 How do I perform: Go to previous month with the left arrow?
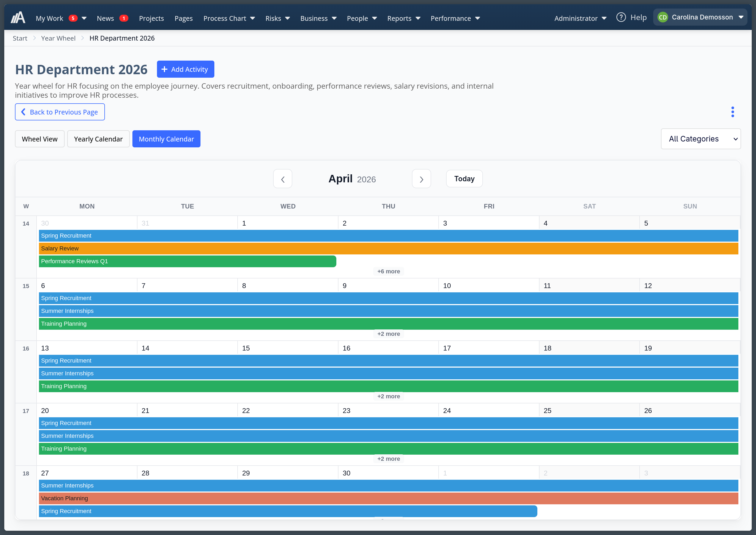(x=282, y=179)
